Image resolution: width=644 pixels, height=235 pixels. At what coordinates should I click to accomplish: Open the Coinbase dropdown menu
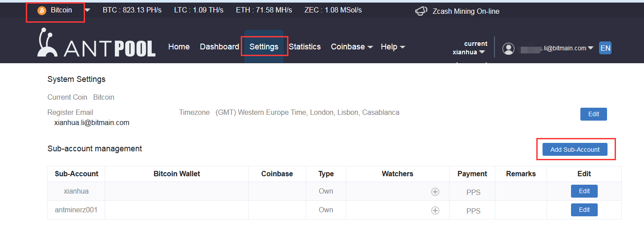[x=352, y=47]
